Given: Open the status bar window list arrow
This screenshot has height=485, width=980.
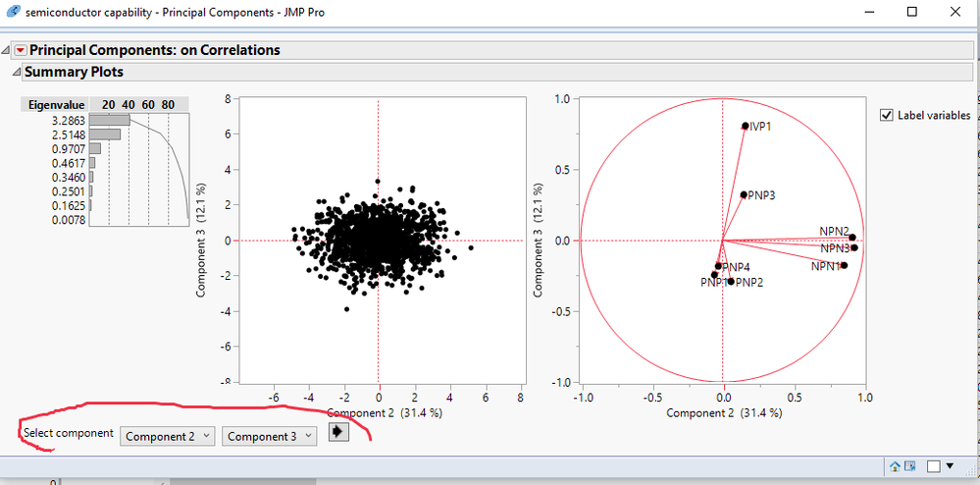Looking at the screenshot, I should (x=951, y=465).
